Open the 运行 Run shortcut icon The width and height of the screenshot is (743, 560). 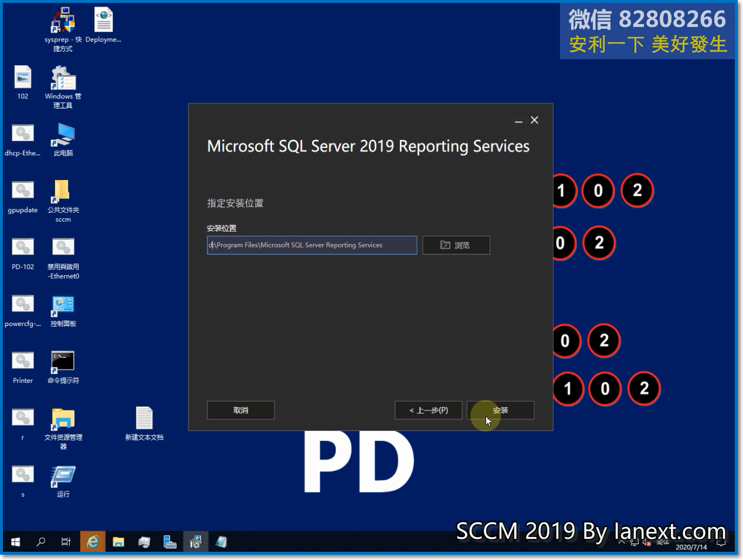[63, 481]
